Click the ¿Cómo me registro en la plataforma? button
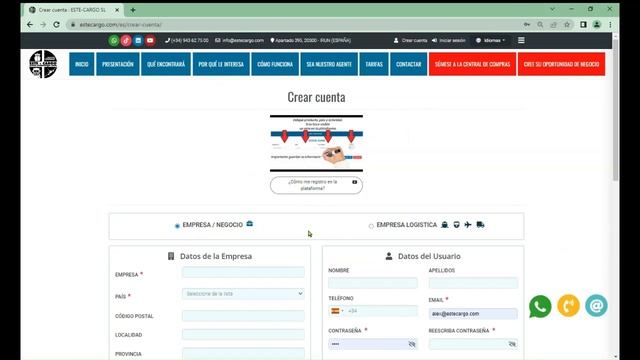Screen dimensions: 640x360 (x=316, y=185)
